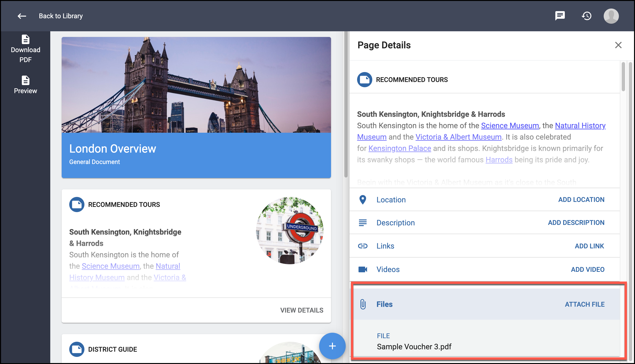
Task: Open Science Museum link in Page Details
Action: pos(510,126)
